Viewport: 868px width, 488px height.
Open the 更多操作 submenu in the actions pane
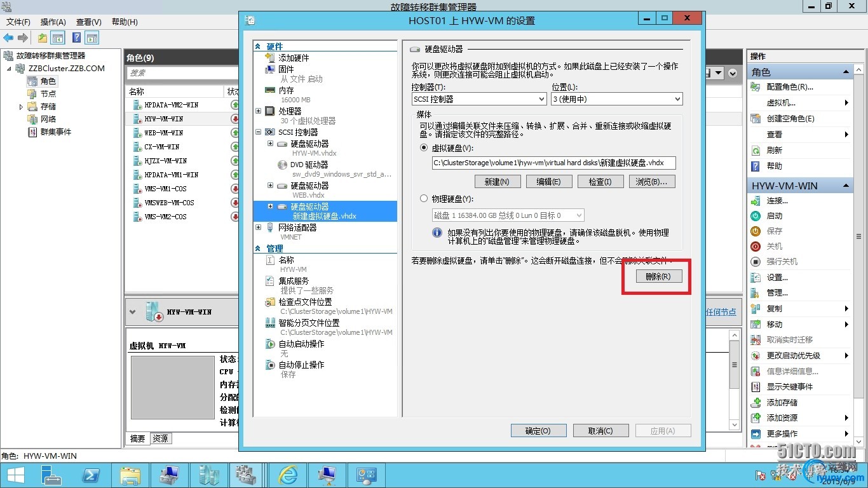click(x=800, y=434)
